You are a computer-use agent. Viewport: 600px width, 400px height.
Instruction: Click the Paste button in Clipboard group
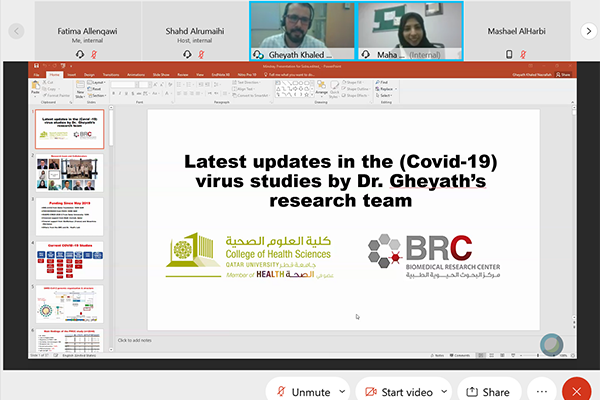click(x=38, y=88)
